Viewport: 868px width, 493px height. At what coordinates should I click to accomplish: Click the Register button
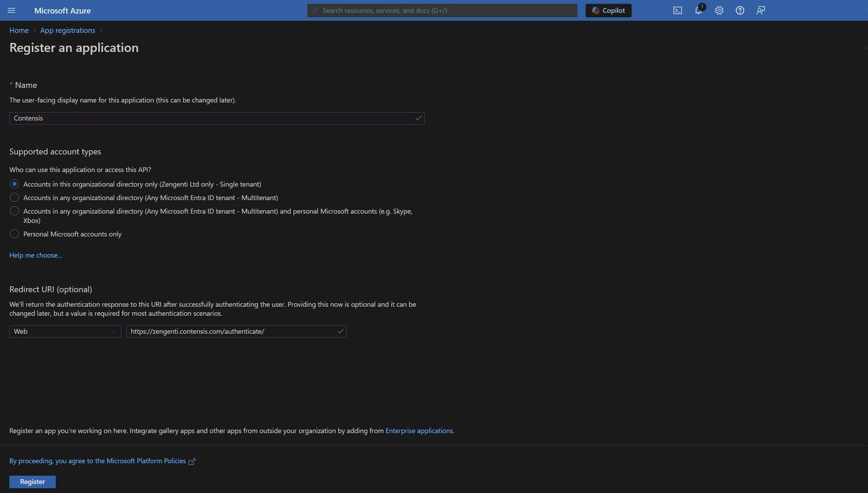coord(33,482)
